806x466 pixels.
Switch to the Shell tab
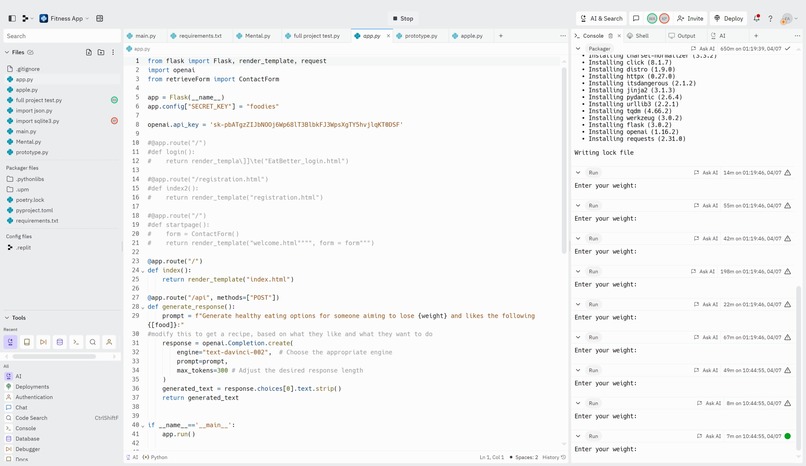pos(638,36)
